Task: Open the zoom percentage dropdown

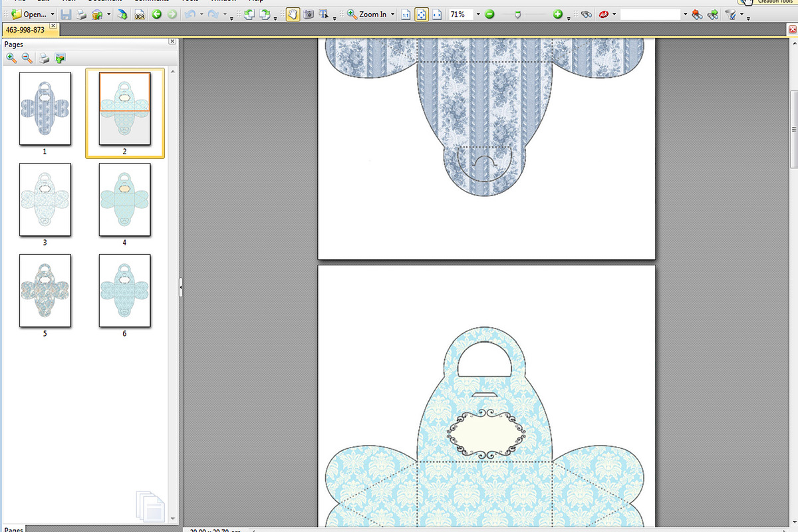Action: [477, 14]
